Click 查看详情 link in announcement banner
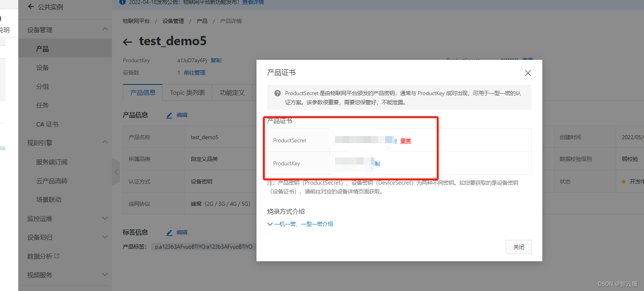The height and width of the screenshot is (291, 644). click(253, 2)
